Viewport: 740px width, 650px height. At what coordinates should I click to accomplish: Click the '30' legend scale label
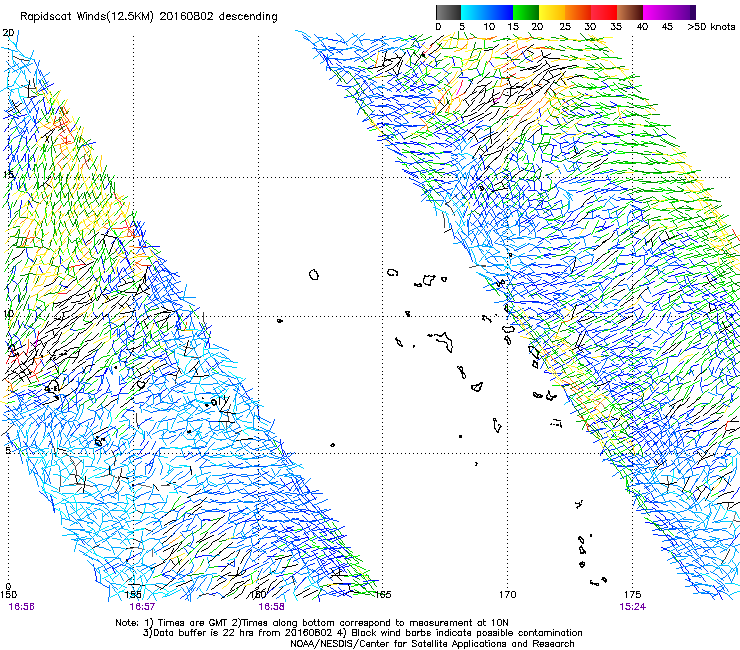(x=590, y=27)
